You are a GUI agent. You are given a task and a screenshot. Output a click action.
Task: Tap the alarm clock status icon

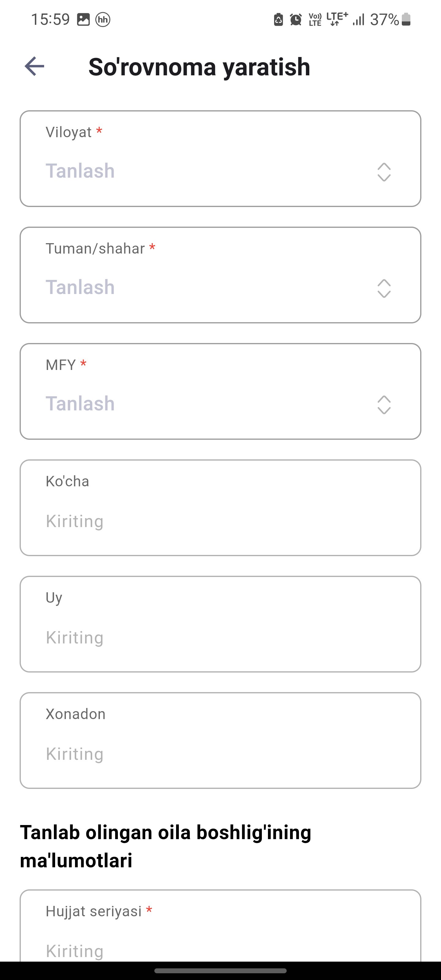click(296, 19)
